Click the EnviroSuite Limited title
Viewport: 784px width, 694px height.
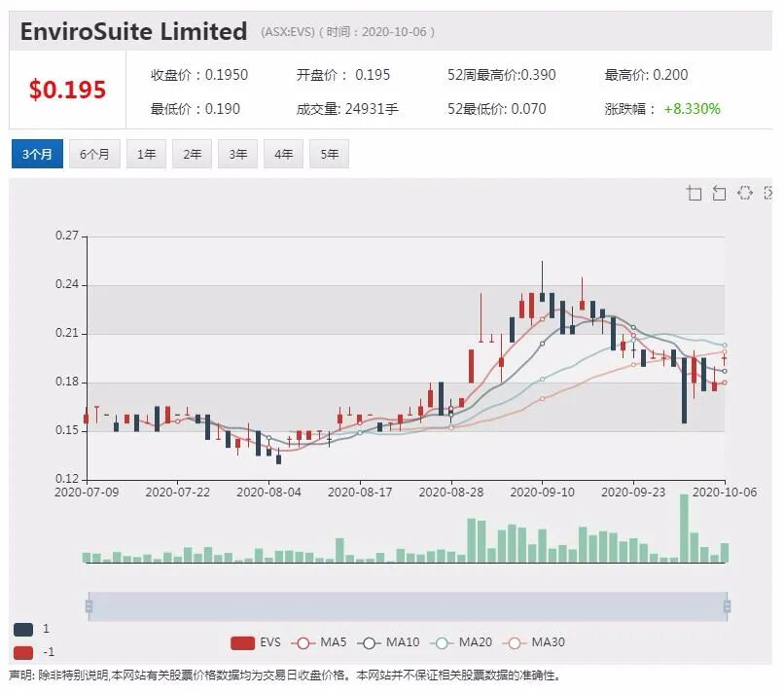133,31
